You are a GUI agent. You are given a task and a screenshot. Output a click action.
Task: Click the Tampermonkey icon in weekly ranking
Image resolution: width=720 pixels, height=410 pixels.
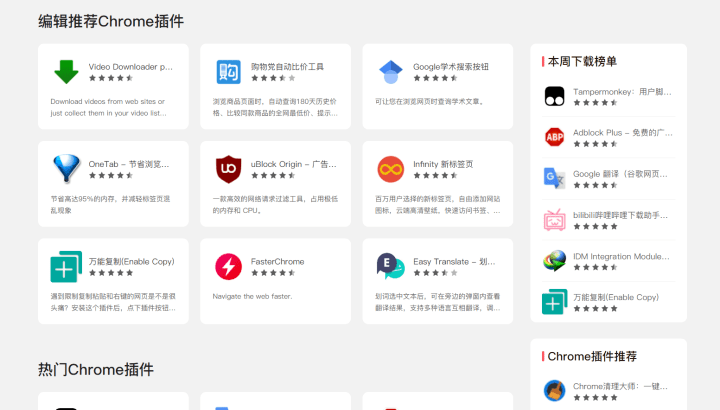point(554,96)
